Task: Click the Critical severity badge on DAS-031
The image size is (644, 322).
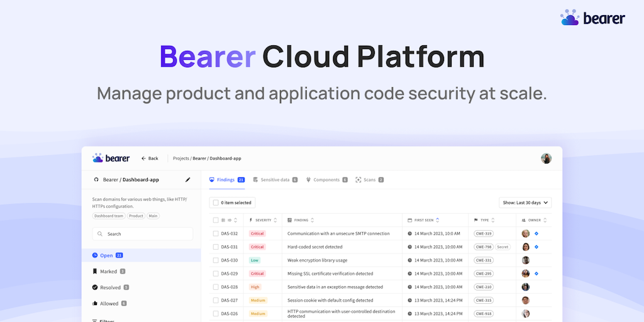Action: point(257,247)
